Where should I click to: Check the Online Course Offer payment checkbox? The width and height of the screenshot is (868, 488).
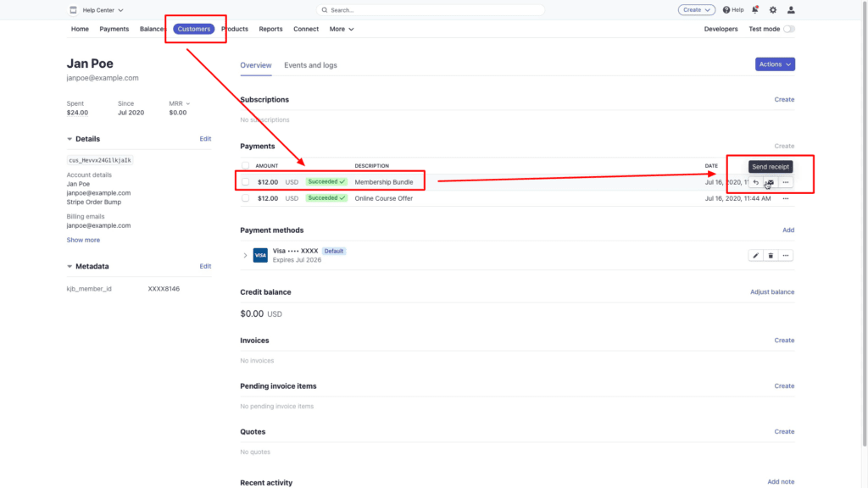(x=245, y=198)
